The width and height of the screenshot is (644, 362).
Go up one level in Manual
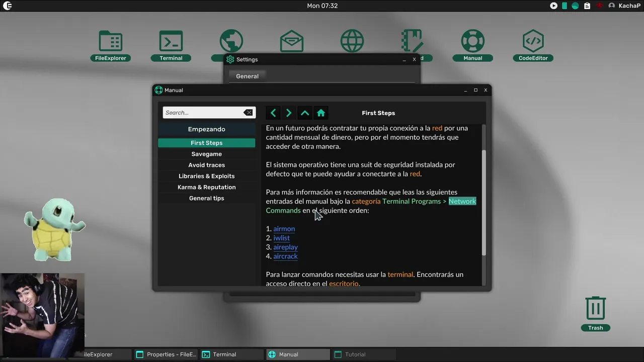[x=305, y=113]
